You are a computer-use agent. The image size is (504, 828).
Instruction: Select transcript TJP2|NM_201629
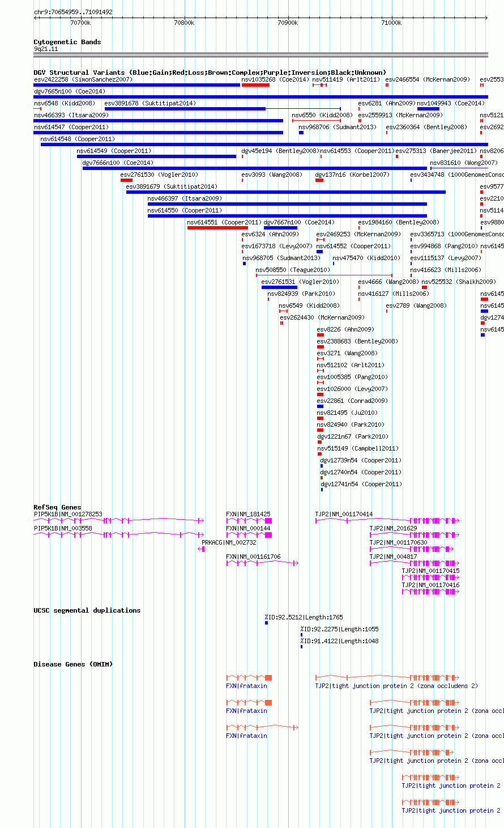(394, 529)
